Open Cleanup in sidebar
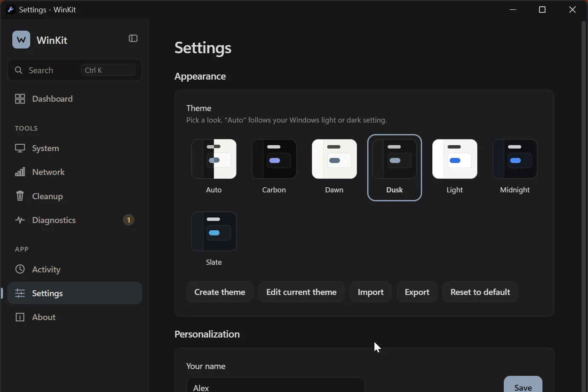Viewport: 588px width, 392px height. pos(75,196)
